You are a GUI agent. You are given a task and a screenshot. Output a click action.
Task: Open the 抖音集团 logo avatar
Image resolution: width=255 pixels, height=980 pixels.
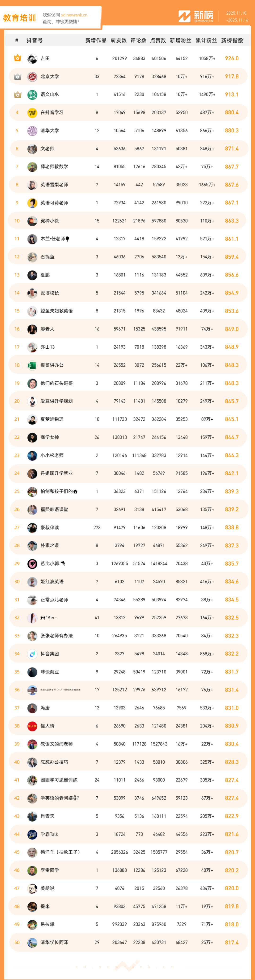point(32,653)
